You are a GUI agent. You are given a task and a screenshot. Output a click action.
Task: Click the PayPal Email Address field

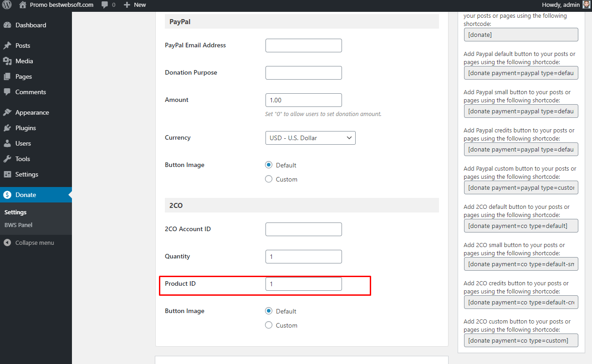pos(303,45)
